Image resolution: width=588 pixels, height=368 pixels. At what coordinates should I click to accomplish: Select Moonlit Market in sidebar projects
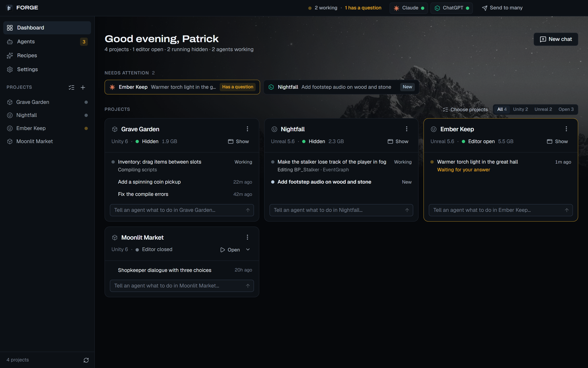[47, 141]
